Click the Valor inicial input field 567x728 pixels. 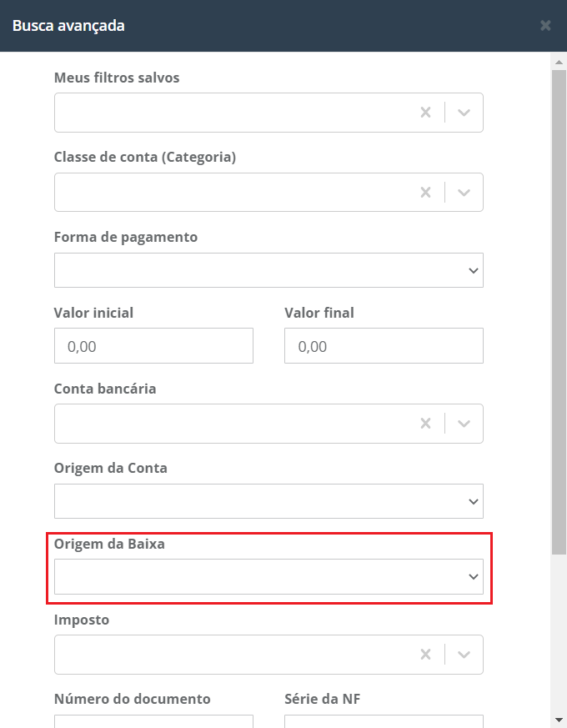point(153,345)
